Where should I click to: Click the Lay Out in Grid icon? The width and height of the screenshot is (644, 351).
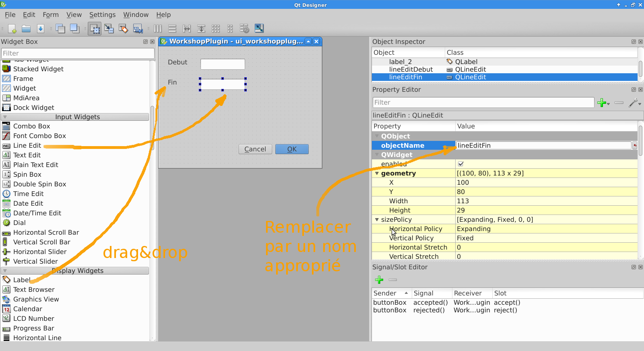(216, 29)
